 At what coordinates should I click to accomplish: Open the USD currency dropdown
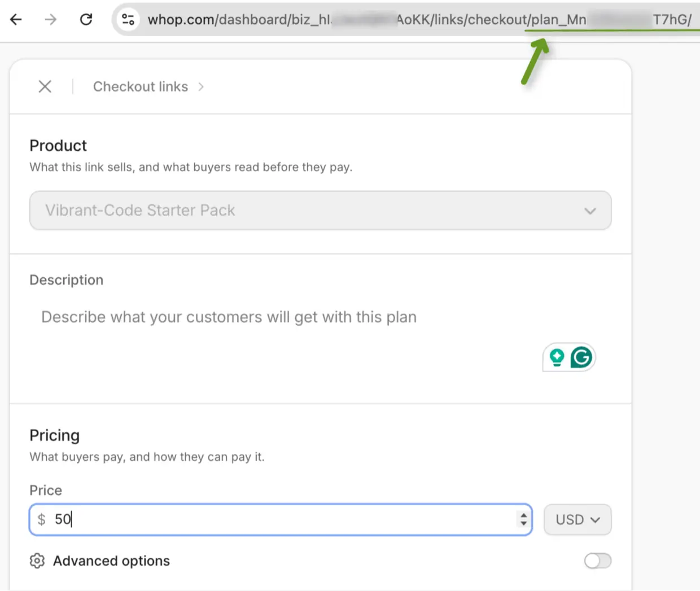(x=577, y=519)
